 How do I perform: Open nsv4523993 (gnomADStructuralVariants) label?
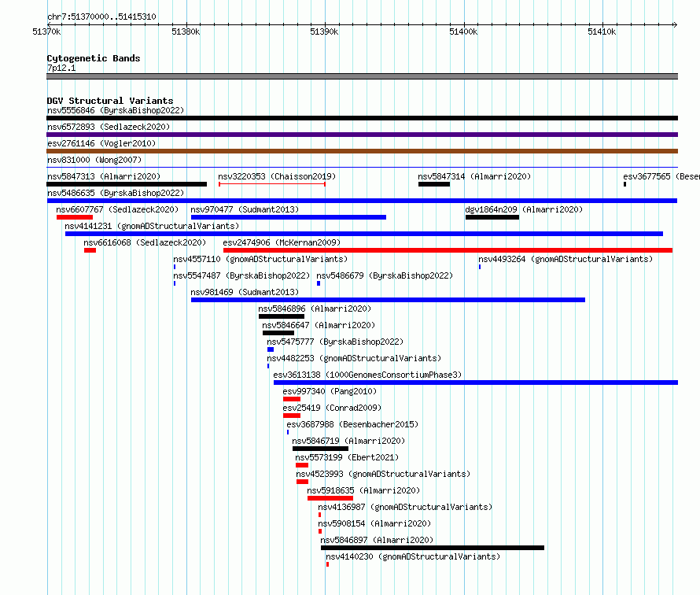383,474
